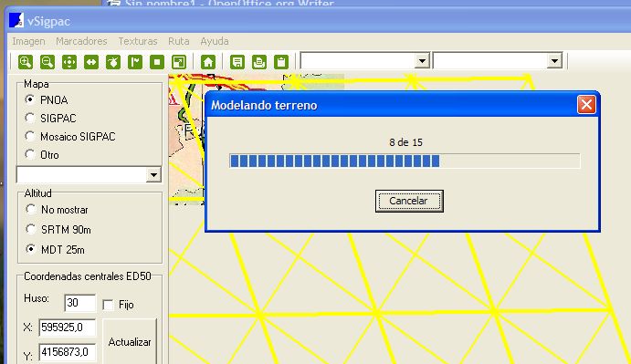631x364 pixels.
Task: Open the second toolbar combo box
Action: coord(554,61)
